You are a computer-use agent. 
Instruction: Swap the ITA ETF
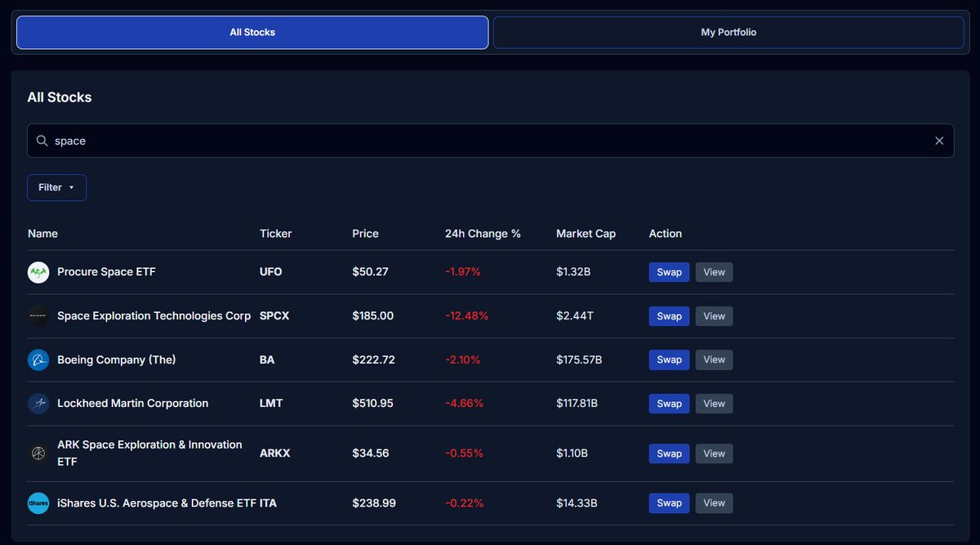[669, 503]
